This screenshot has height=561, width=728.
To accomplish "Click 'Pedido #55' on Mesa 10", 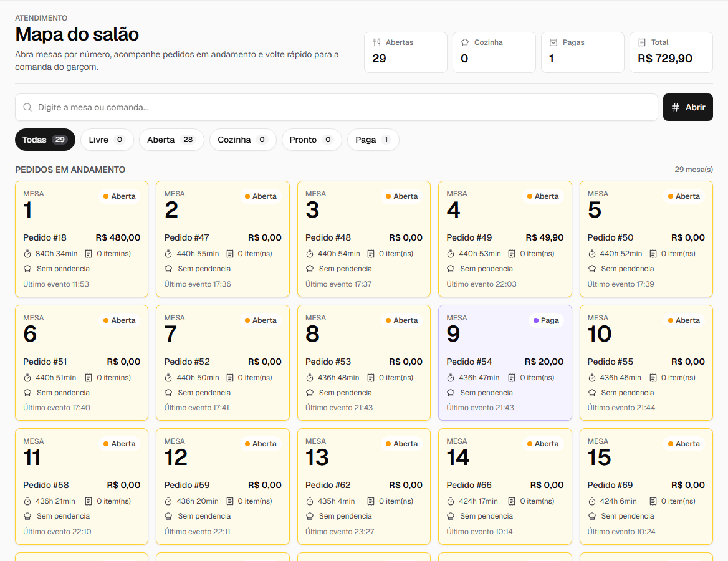I will click(610, 362).
